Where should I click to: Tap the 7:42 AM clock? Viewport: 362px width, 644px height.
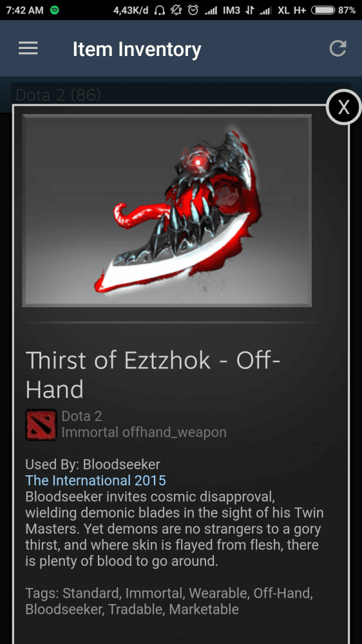point(24,10)
